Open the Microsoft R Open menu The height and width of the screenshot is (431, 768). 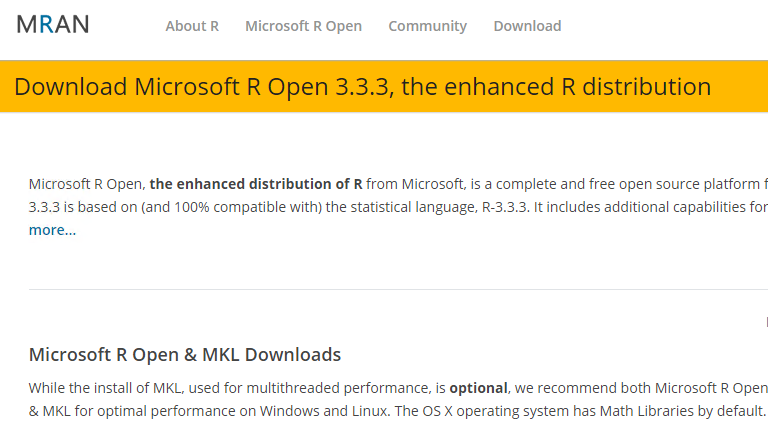point(303,26)
